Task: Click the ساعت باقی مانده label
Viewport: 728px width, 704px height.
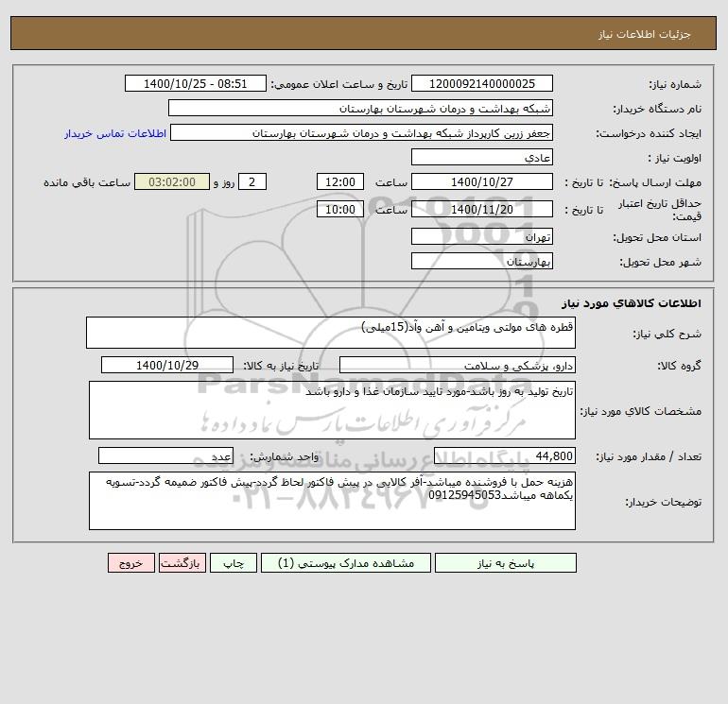Action: pos(87,182)
